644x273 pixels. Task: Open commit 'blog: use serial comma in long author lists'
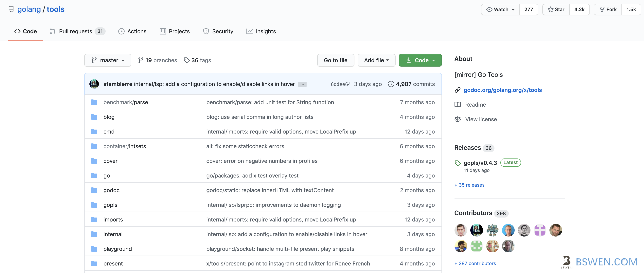pyautogui.click(x=259, y=117)
